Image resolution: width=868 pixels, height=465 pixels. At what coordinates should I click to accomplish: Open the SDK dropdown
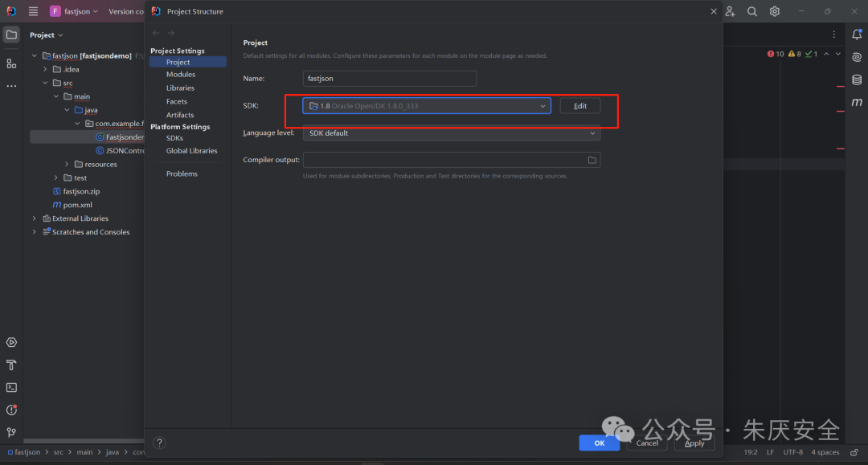427,105
